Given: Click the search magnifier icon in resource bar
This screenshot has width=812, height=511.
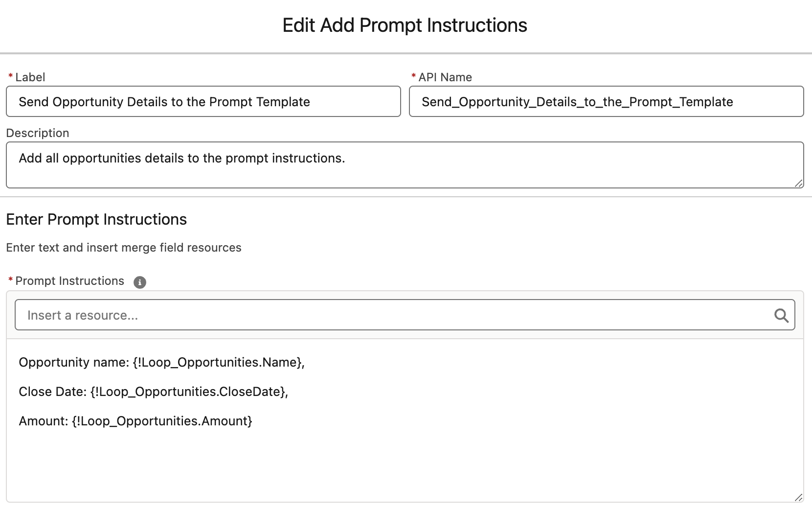Looking at the screenshot, I should (x=782, y=315).
